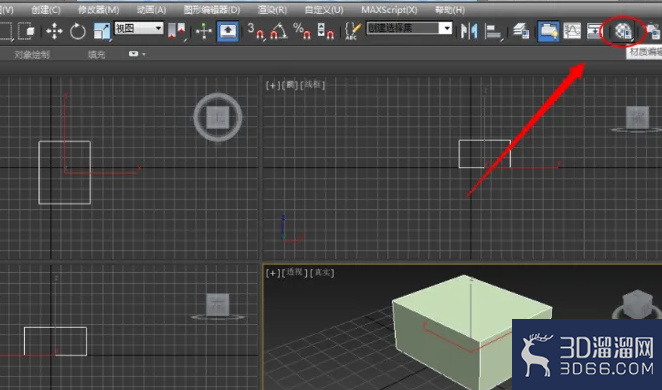Click the Align tool icon
The height and width of the screenshot is (390, 662).
(x=493, y=31)
